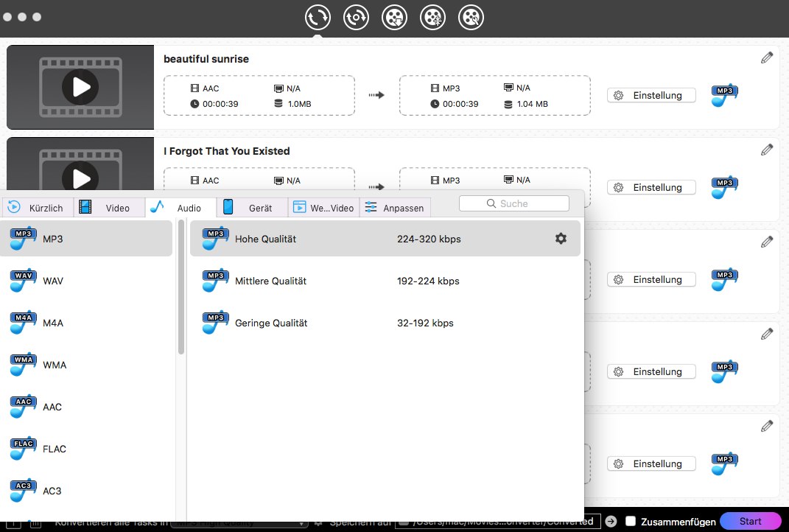This screenshot has width=789, height=532.
Task: Click the Start button
Action: (750, 522)
